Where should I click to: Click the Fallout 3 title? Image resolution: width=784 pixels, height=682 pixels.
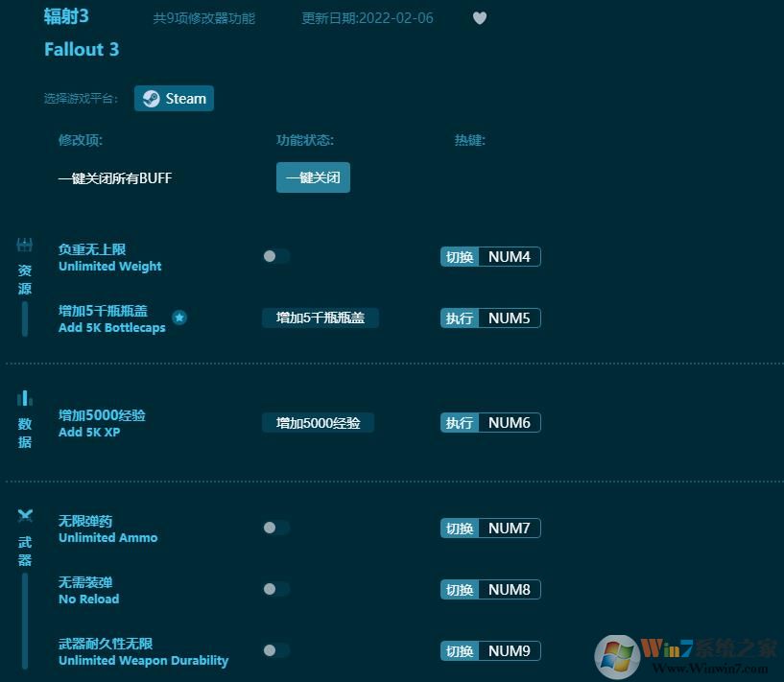(x=82, y=50)
